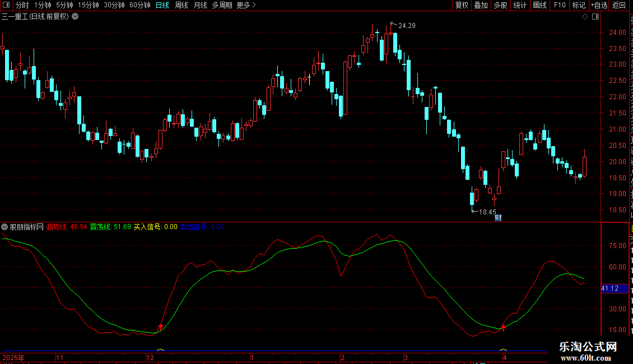633x364 pixels.
Task: Add stock via +自选 button
Action: [x=599, y=5]
